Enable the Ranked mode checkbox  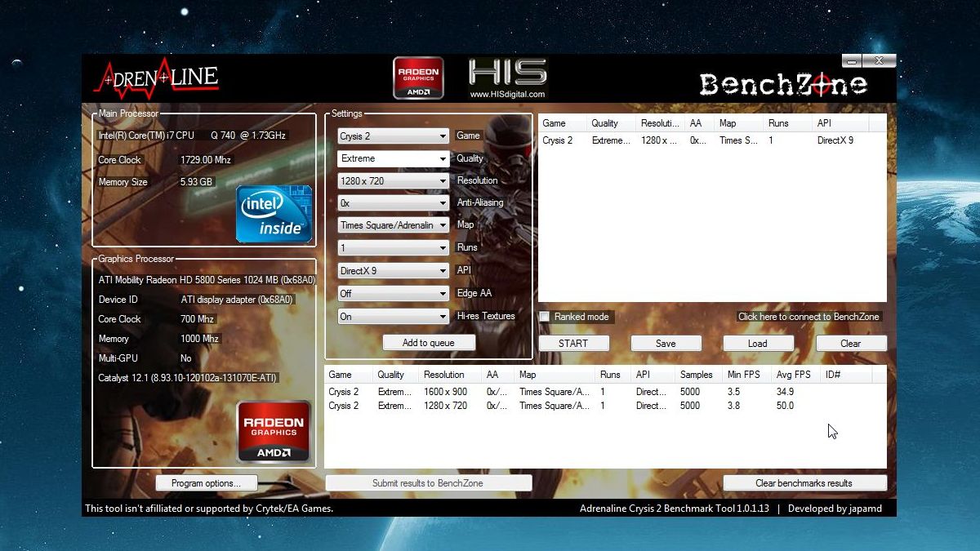tap(544, 317)
